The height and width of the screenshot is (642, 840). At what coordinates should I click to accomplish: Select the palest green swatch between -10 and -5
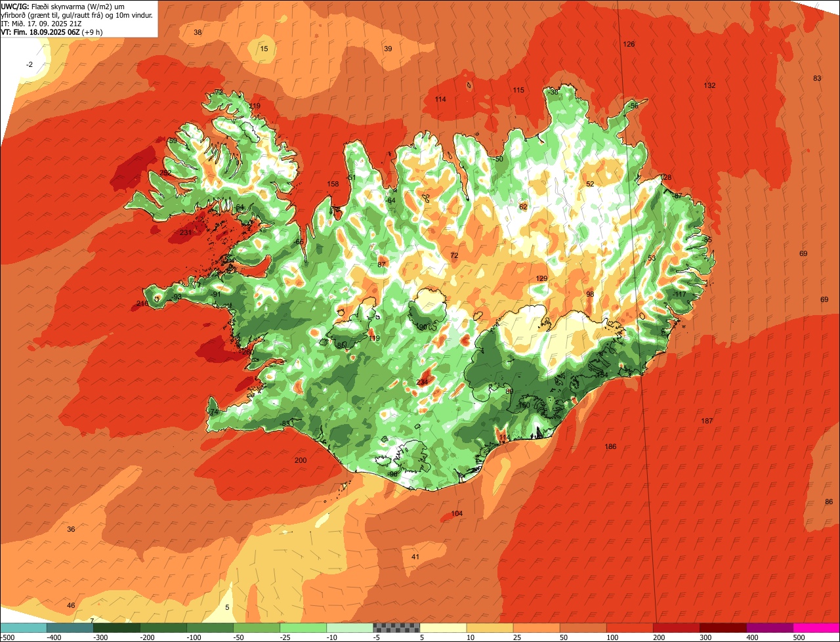[350, 628]
